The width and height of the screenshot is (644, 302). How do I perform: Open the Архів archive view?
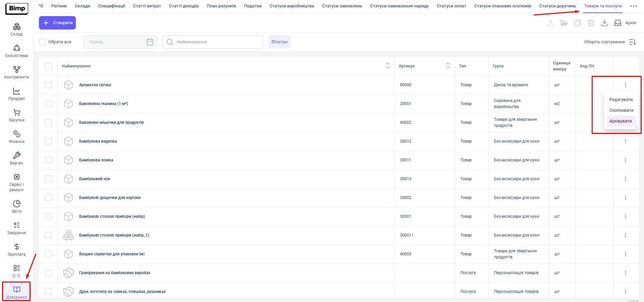coord(625,23)
